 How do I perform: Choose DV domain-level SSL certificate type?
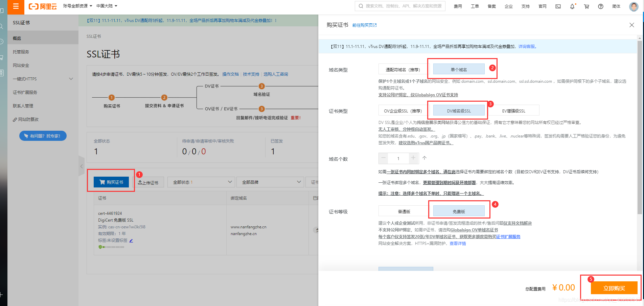pyautogui.click(x=459, y=111)
